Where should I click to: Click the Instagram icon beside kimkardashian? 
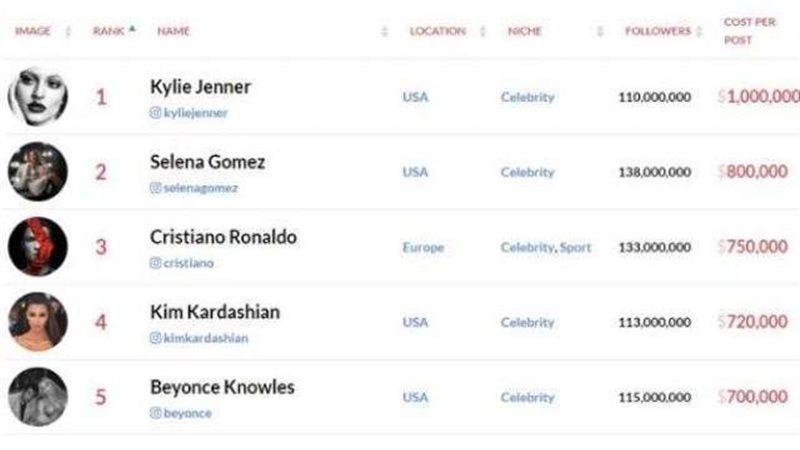pyautogui.click(x=156, y=338)
